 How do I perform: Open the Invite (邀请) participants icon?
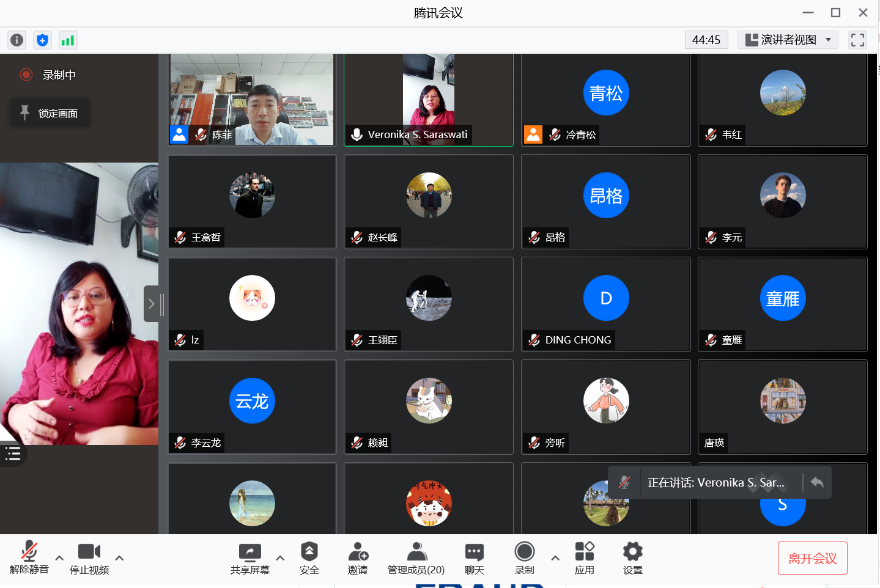[x=358, y=559]
